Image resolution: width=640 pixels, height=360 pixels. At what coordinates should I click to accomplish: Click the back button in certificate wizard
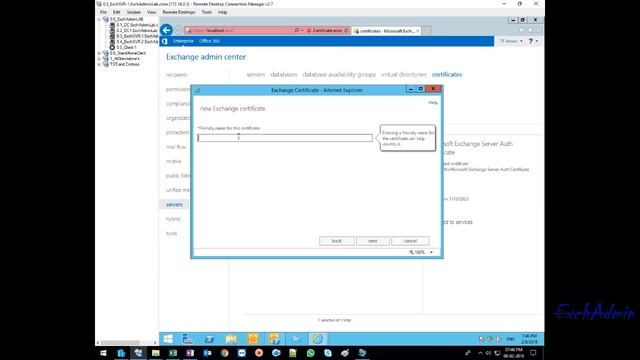[337, 241]
